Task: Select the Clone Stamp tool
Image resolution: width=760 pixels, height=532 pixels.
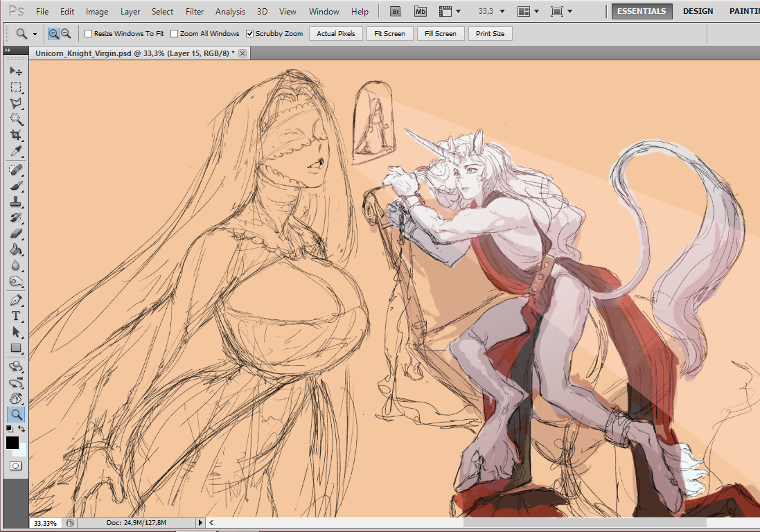Action: [x=15, y=202]
